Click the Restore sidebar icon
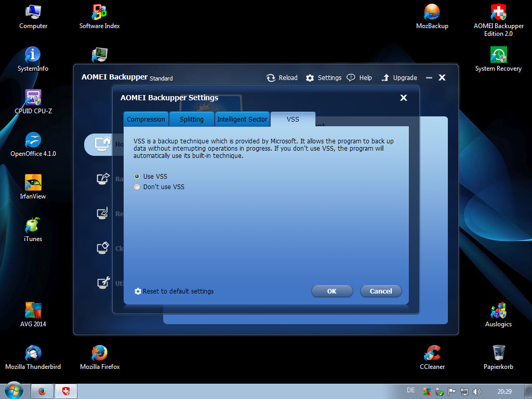The width and height of the screenshot is (532, 399). (102, 214)
